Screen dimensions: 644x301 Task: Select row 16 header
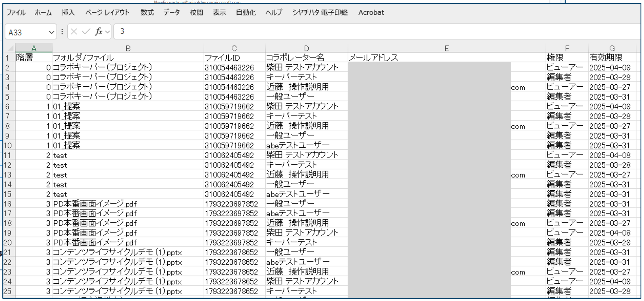8,204
